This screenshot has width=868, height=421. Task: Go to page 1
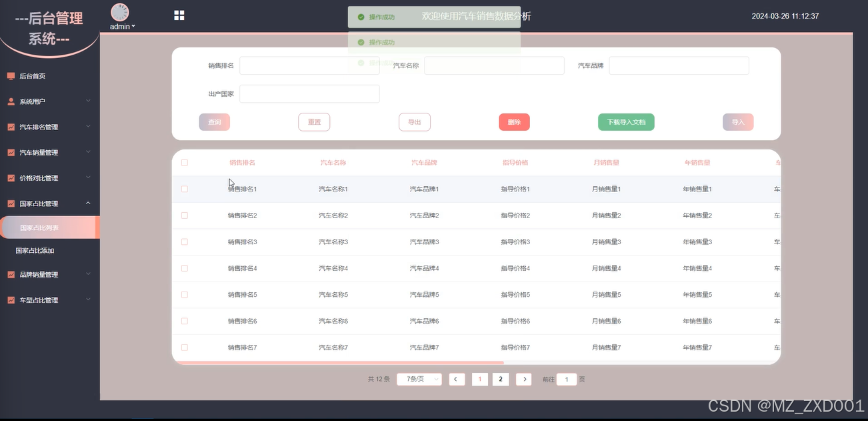(480, 379)
